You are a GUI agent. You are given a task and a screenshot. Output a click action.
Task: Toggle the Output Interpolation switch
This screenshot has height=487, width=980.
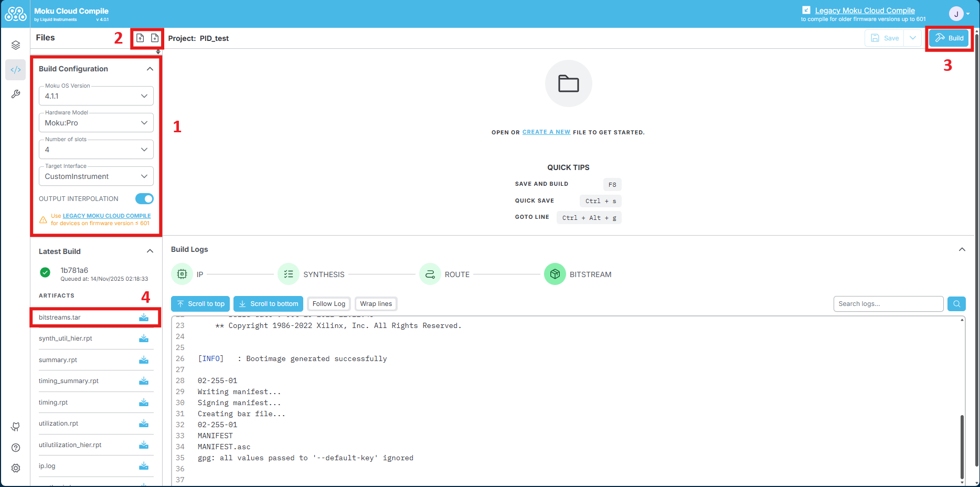(144, 199)
